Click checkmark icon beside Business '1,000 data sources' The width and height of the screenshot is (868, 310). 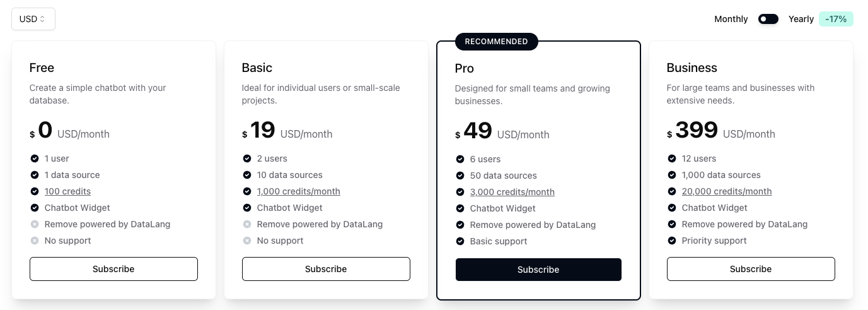(672, 175)
